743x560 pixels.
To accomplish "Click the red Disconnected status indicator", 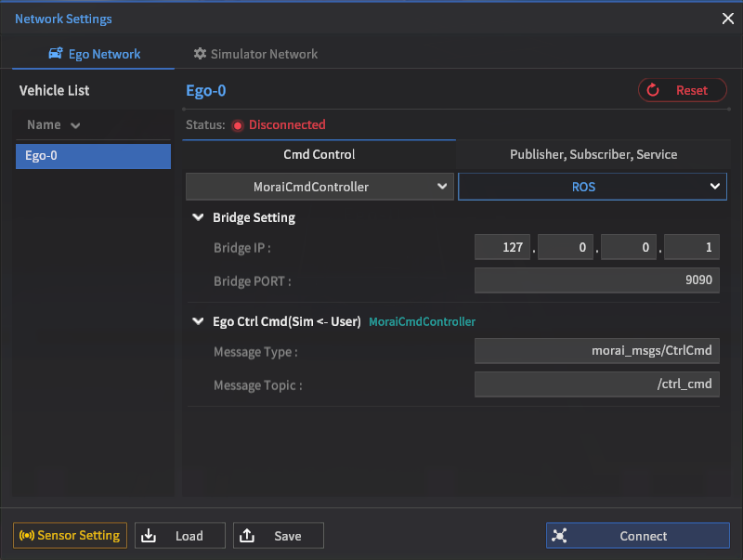I will pos(238,125).
